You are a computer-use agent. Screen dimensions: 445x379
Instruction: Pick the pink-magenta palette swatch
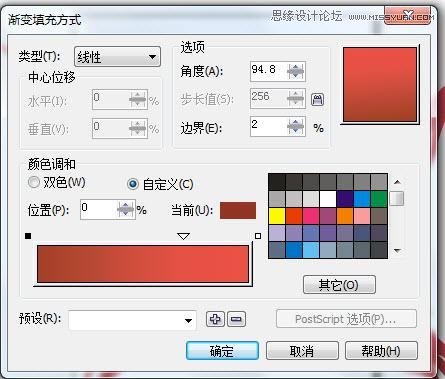tap(311, 216)
